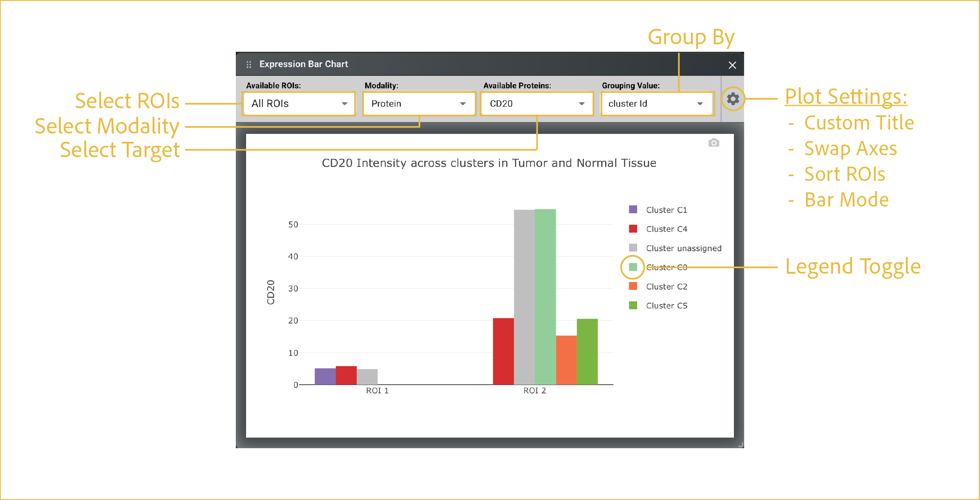Toggle Cluster C4 in the legend
The image size is (980, 500).
[658, 229]
